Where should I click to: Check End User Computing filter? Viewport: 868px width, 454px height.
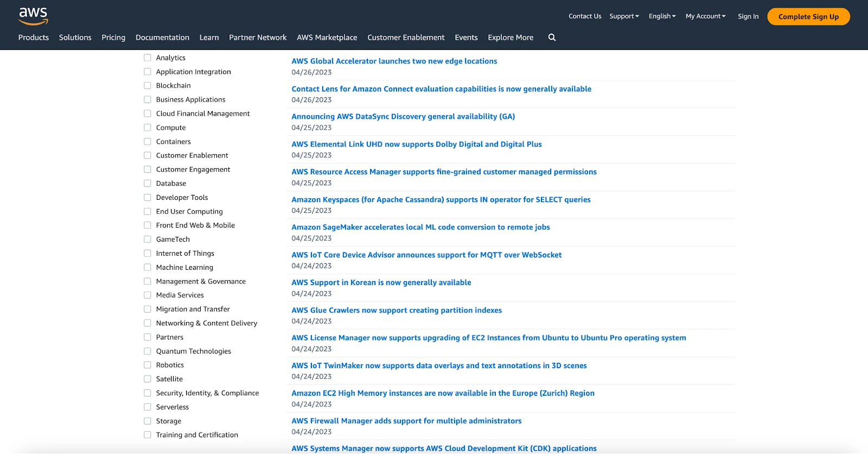tap(148, 211)
